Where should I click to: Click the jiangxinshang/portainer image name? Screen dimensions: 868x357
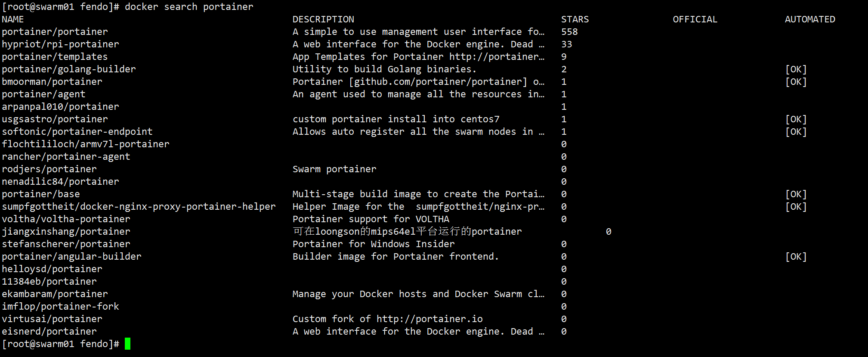tap(66, 232)
